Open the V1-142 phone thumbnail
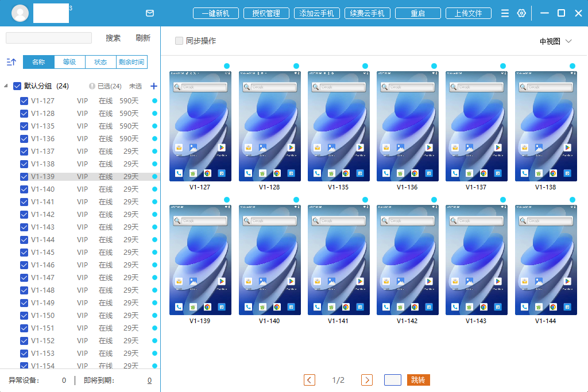The width and height of the screenshot is (588, 392). (x=407, y=260)
